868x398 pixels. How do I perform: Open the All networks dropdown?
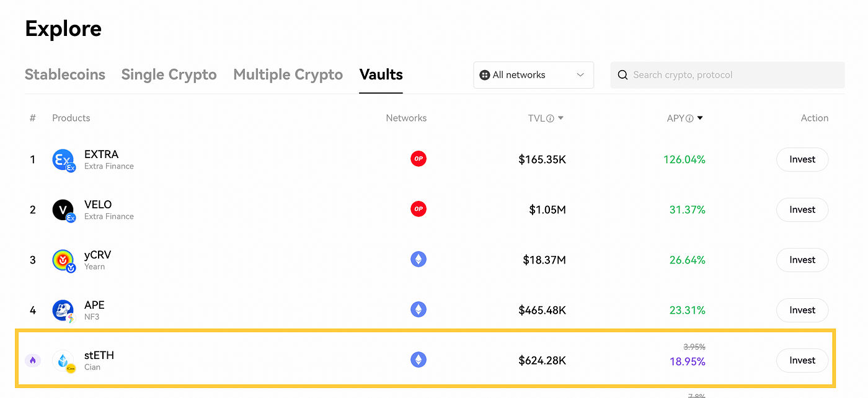pyautogui.click(x=534, y=75)
